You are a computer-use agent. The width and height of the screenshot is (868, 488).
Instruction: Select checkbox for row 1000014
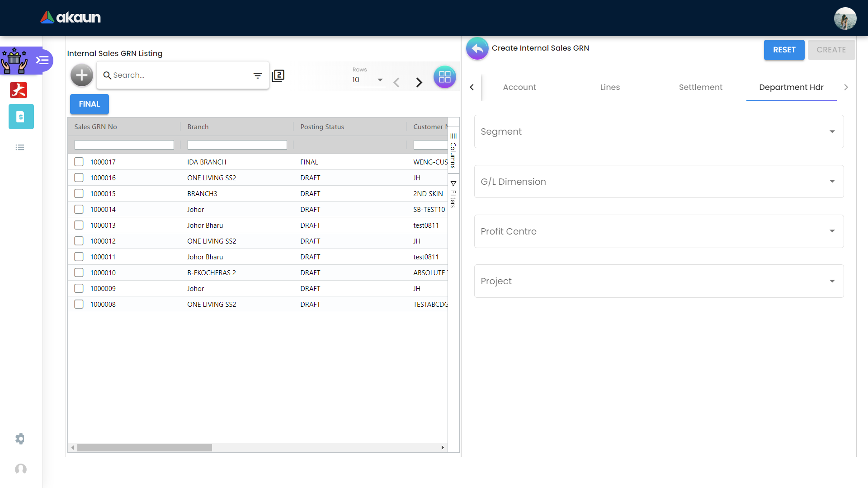pyautogui.click(x=79, y=209)
